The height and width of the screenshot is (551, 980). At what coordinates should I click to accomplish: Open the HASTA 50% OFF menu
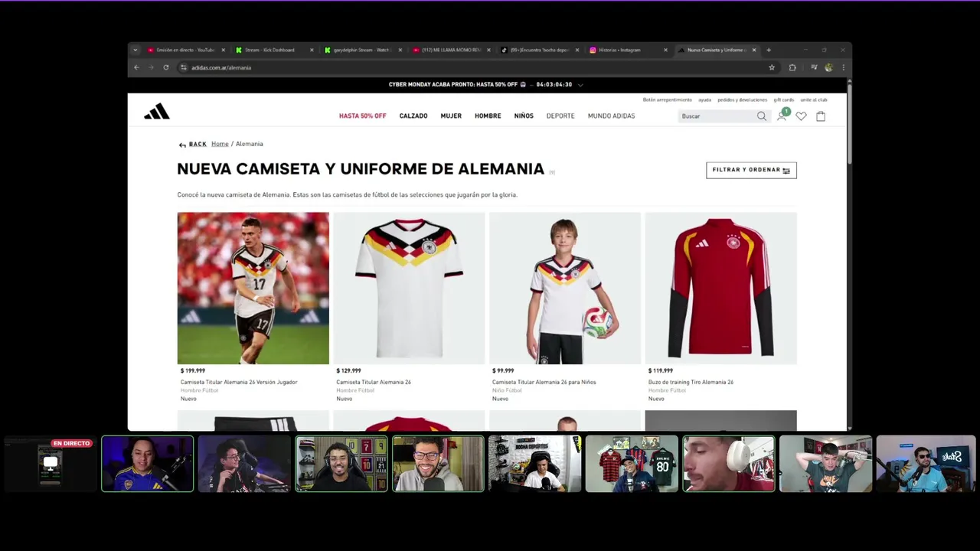363,116
